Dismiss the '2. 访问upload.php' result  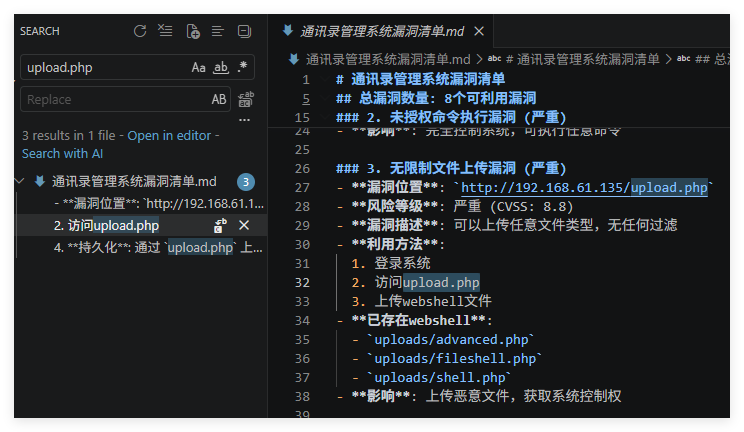point(244,225)
